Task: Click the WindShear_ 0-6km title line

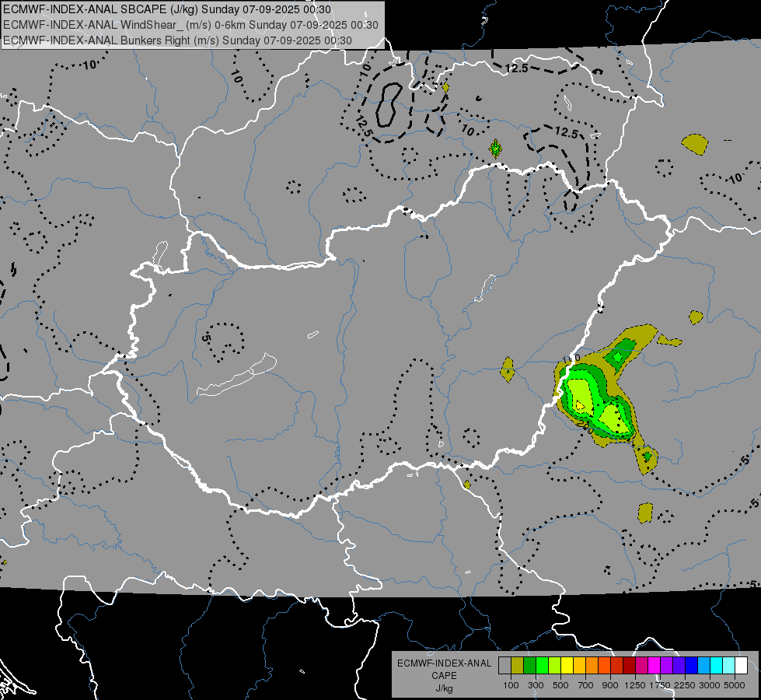Action: (190, 25)
